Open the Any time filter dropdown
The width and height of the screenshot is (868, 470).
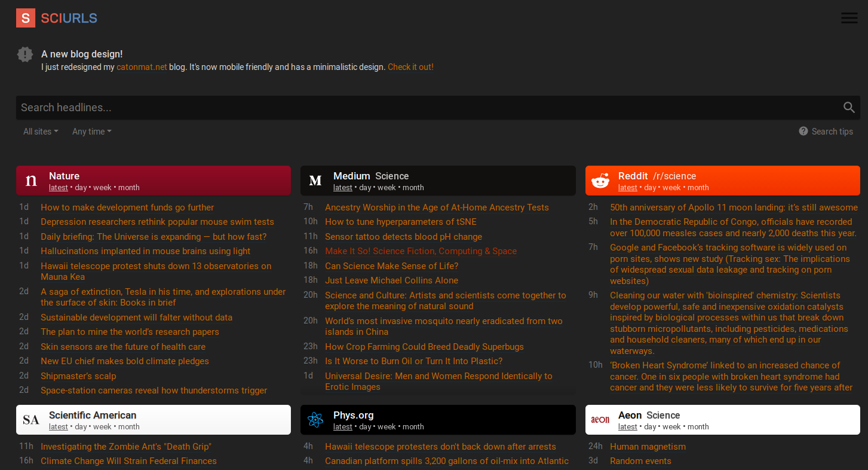click(91, 132)
